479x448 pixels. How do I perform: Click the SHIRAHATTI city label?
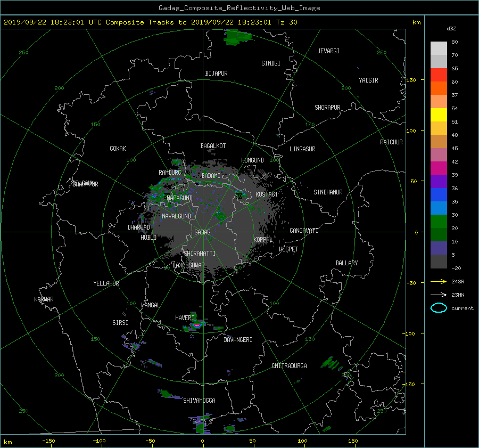coord(200,254)
